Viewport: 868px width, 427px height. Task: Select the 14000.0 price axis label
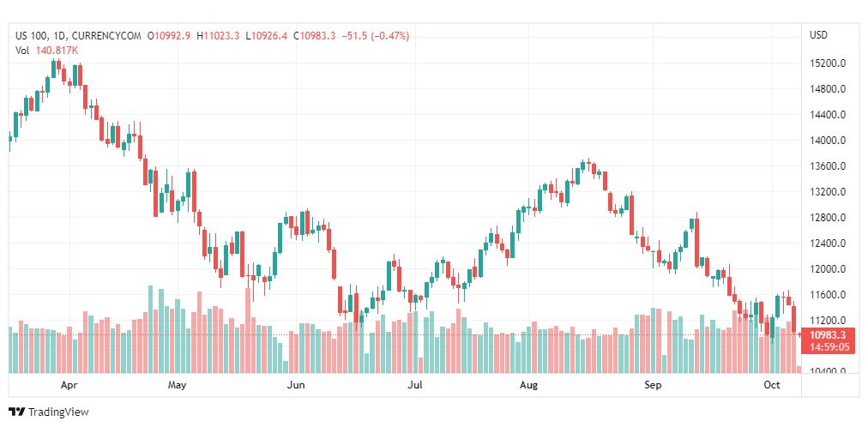pos(829,141)
